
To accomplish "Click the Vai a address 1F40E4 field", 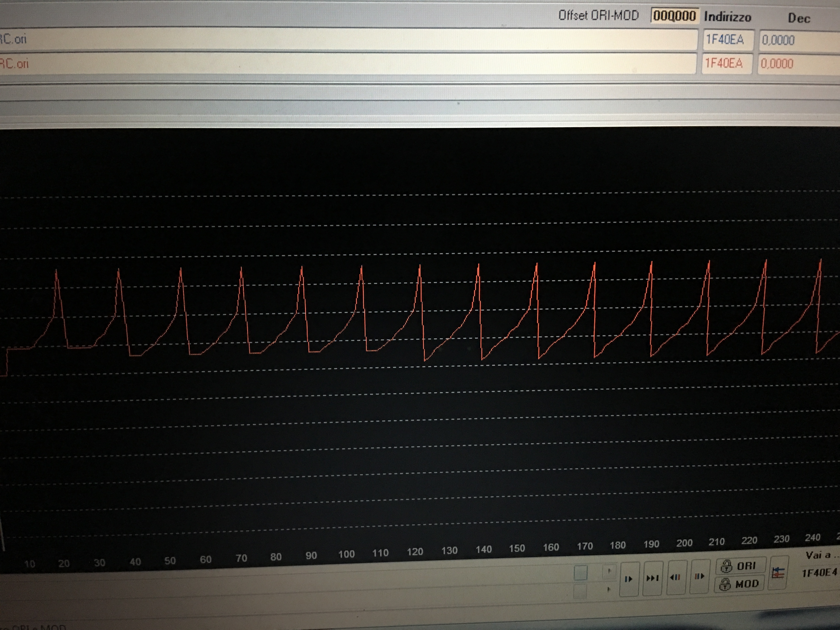I will [x=819, y=572].
